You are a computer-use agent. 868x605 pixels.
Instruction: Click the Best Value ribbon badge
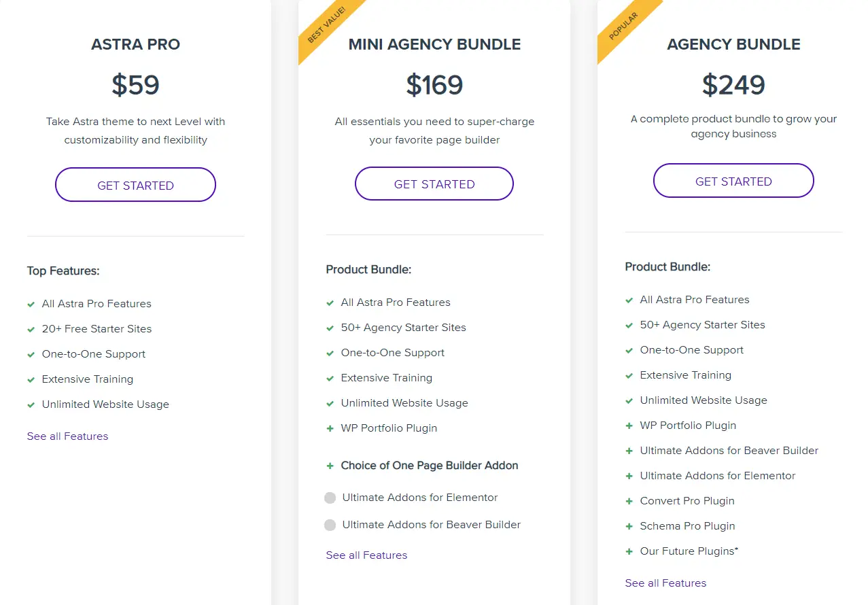(327, 26)
